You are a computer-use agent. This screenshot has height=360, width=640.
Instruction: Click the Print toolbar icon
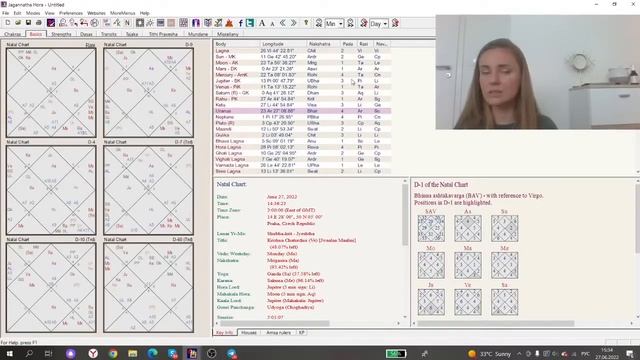[x=39, y=23]
